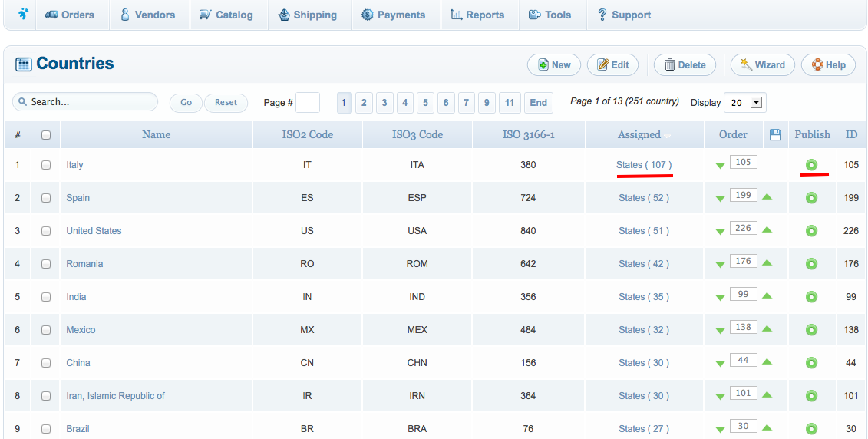Toggle publish status for Spain

(811, 198)
